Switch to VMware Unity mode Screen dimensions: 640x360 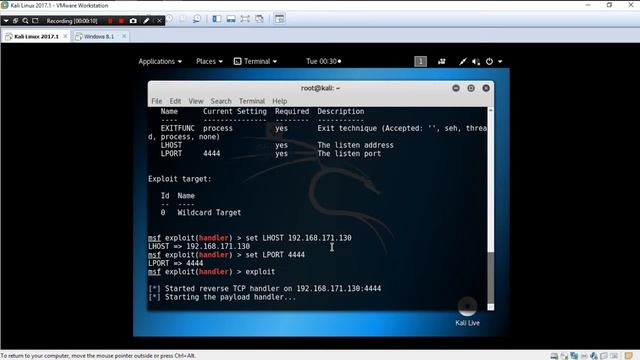click(259, 19)
